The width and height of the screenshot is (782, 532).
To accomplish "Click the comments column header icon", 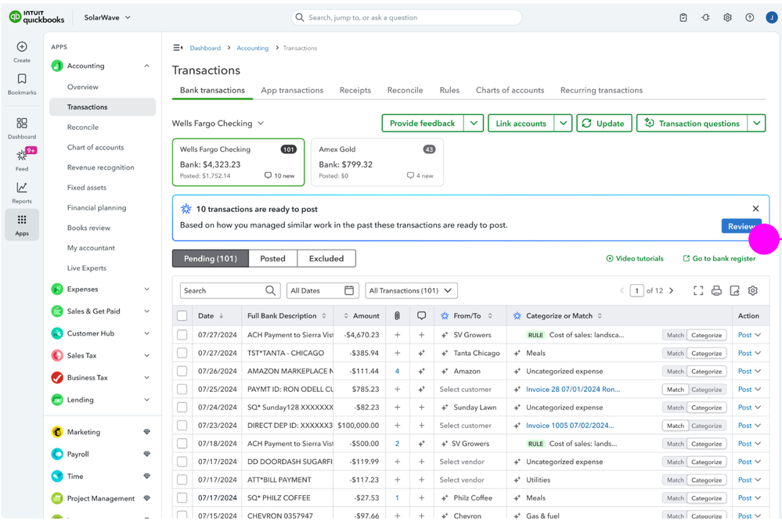I will [x=421, y=315].
